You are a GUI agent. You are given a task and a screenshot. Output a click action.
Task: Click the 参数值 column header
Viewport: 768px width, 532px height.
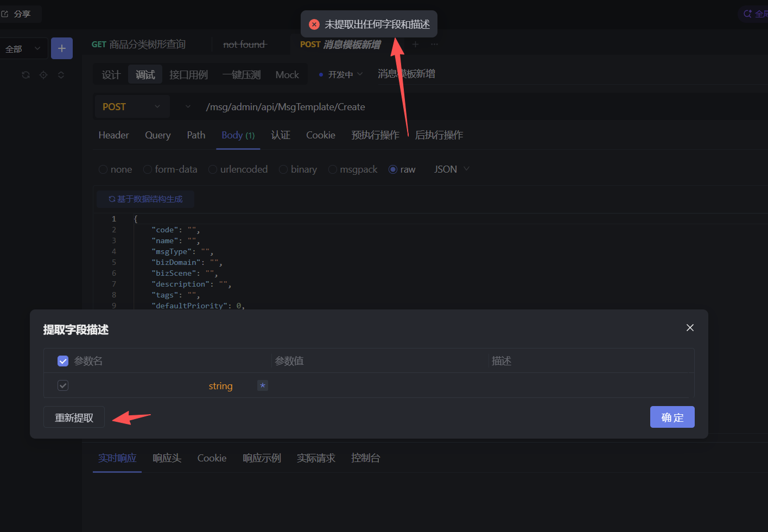(x=289, y=361)
